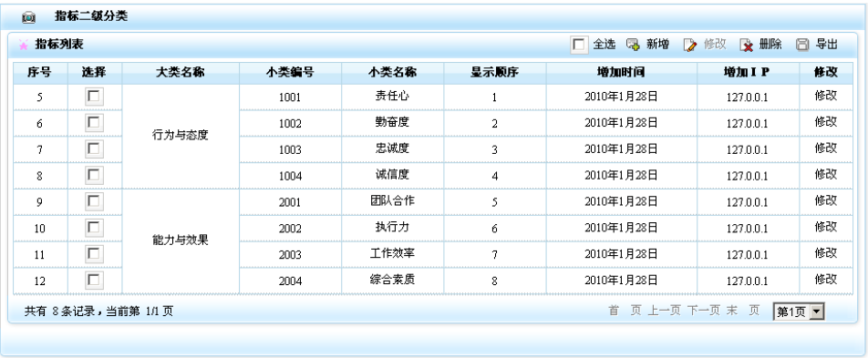Click the 选择 column header
Screen dimensions: 868x358
[x=94, y=73]
